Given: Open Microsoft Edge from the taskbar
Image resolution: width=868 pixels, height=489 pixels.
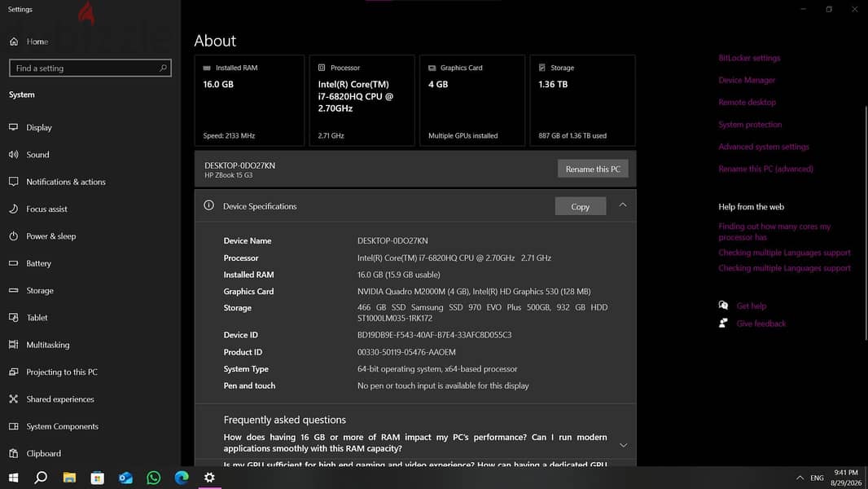Looking at the screenshot, I should (182, 478).
